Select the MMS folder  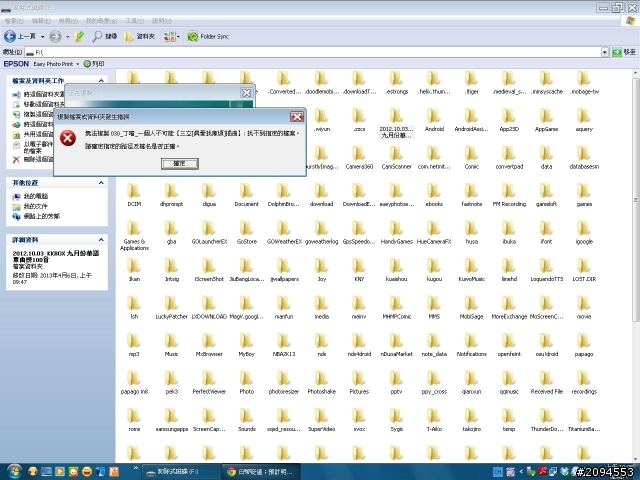(434, 308)
